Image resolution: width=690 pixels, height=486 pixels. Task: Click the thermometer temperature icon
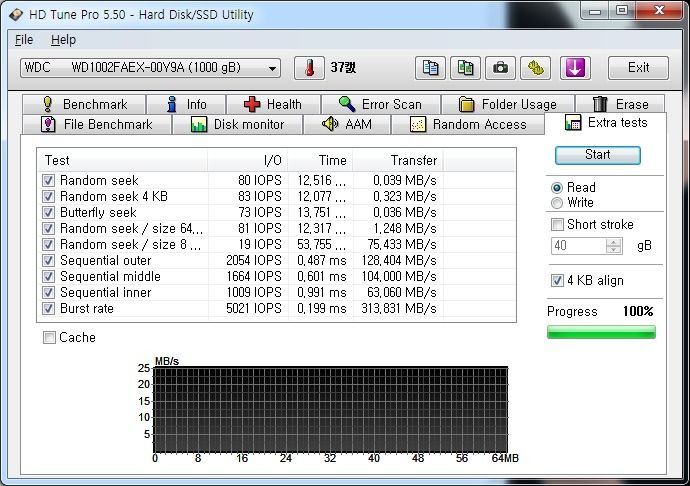[309, 68]
